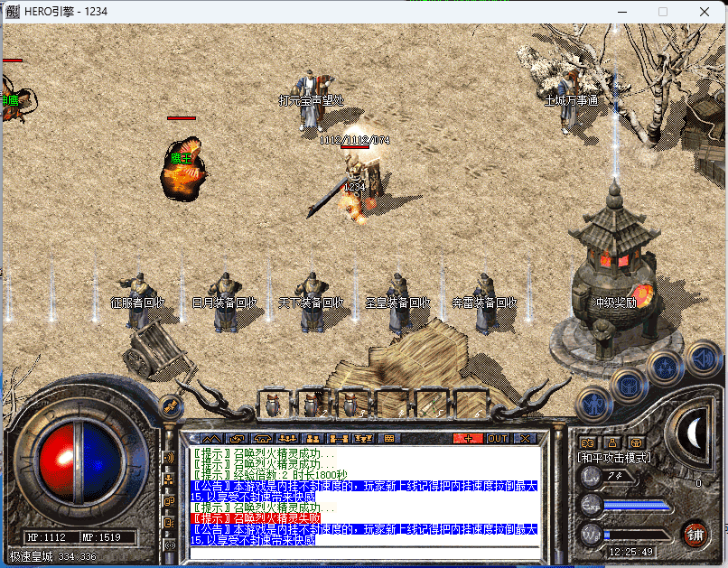Image resolution: width=728 pixels, height=568 pixels.
Task: Open the character status round button
Action: click(x=594, y=405)
